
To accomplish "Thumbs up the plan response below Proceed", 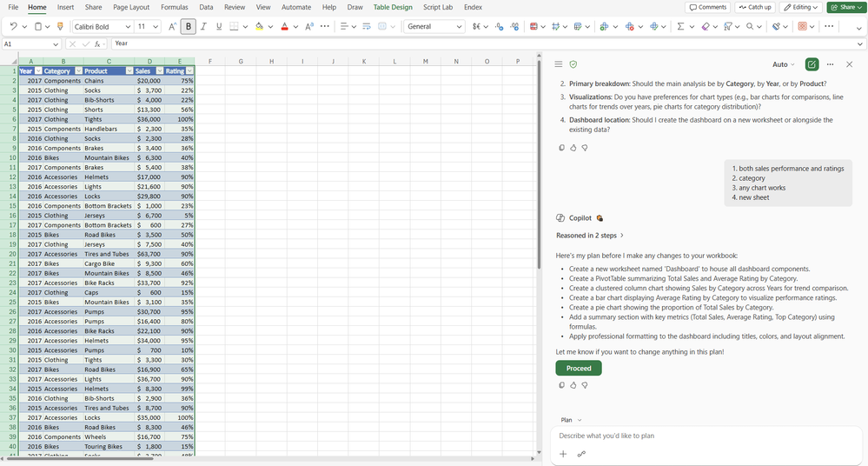I will click(x=573, y=385).
